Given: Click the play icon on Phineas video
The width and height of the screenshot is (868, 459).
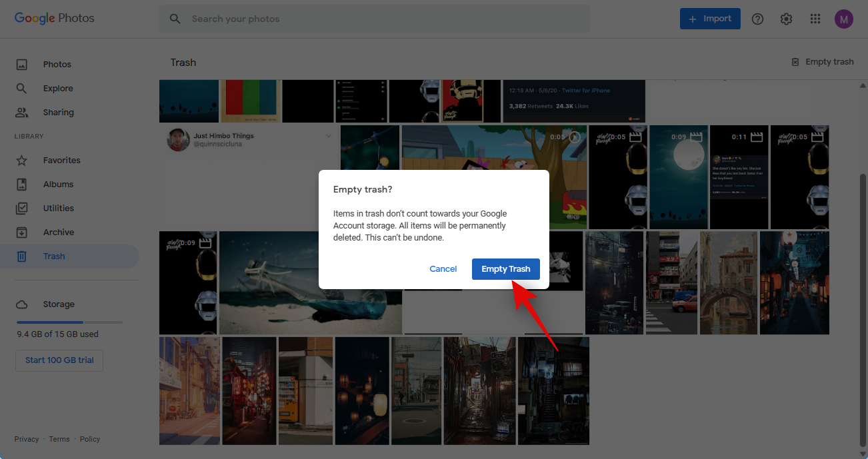Looking at the screenshot, I should (575, 137).
